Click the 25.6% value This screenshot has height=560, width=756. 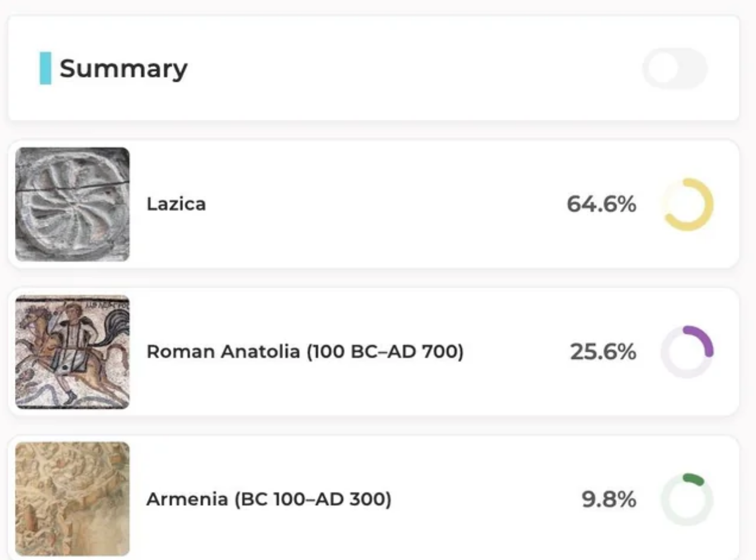pyautogui.click(x=603, y=352)
